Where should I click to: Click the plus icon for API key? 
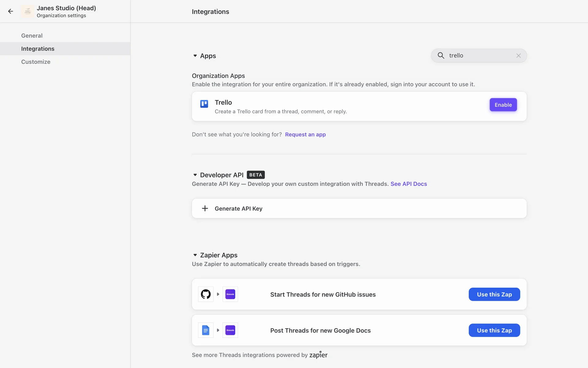coord(205,209)
